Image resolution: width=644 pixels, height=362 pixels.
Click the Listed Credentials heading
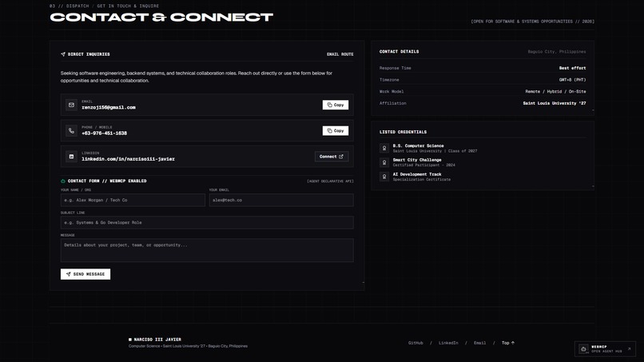pos(403,132)
